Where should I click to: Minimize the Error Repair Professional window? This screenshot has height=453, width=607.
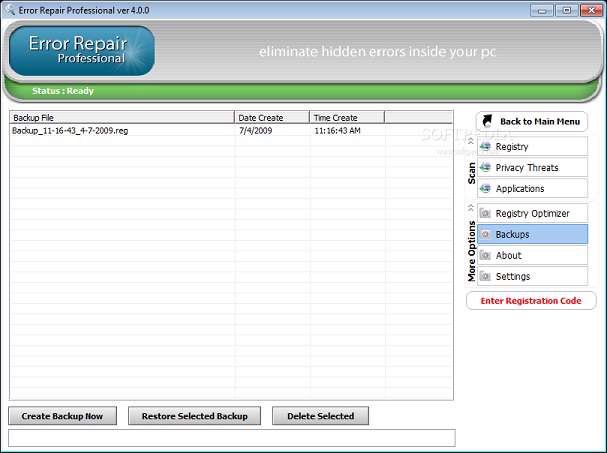[x=542, y=10]
